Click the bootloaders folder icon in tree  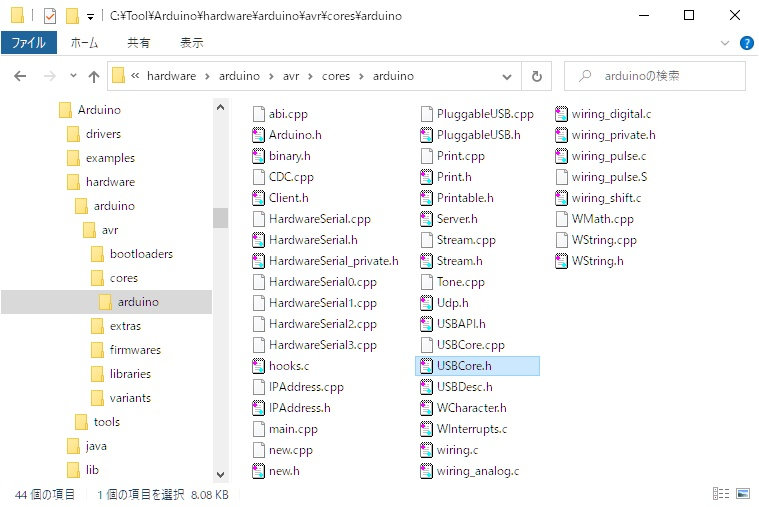[97, 254]
